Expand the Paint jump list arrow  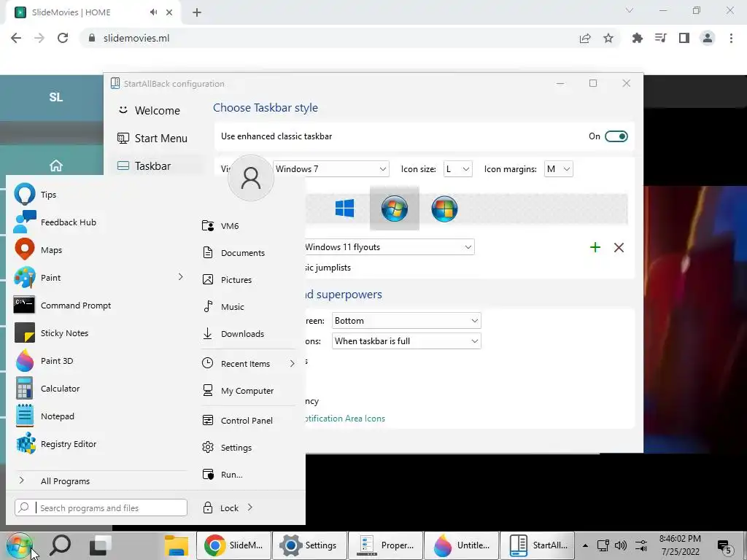point(181,277)
